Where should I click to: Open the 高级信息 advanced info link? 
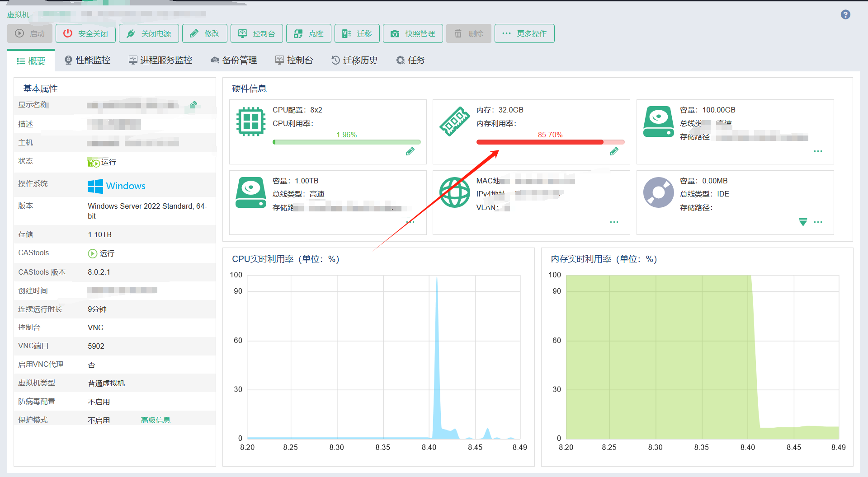click(x=156, y=420)
